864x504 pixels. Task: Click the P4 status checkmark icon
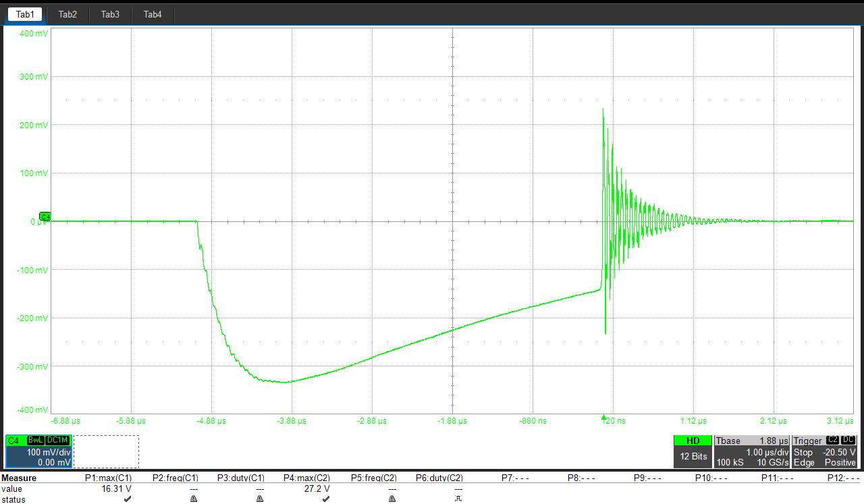click(326, 499)
